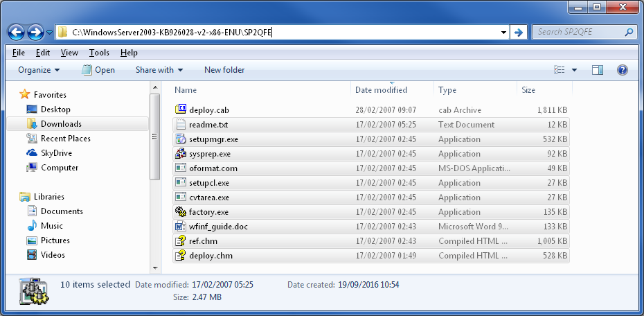Open the Tools menu

pyautogui.click(x=99, y=53)
